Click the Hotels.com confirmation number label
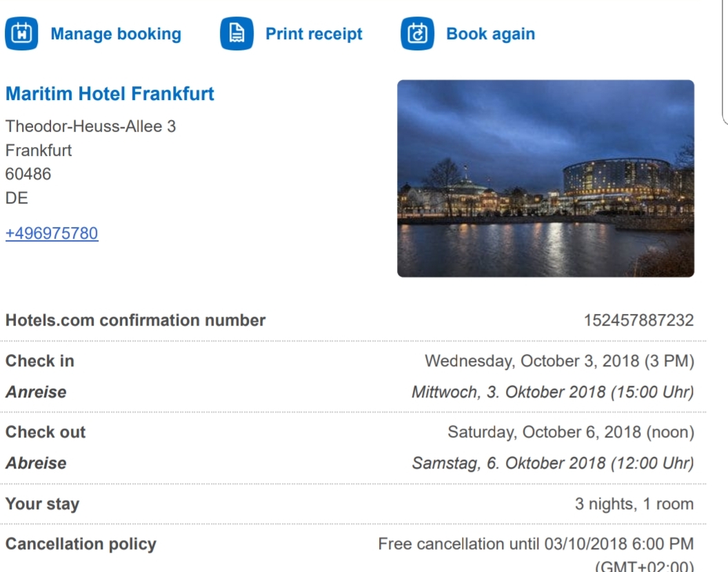The width and height of the screenshot is (728, 572). [135, 321]
